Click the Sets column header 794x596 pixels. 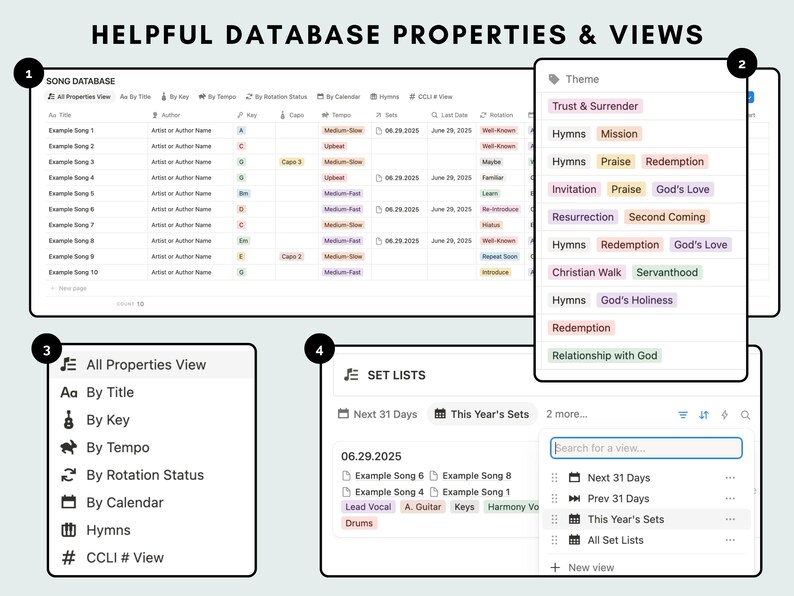(x=386, y=115)
